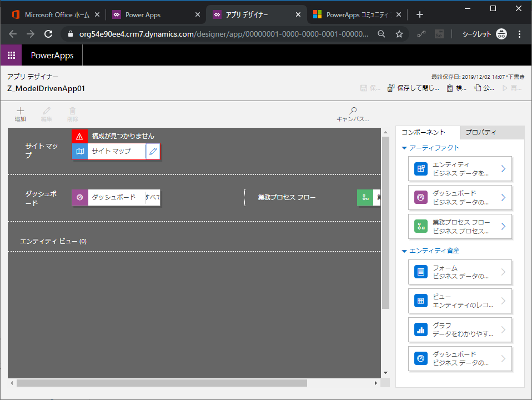This screenshot has height=400, width=532.
Task: Click the エンティティ component icon in the artifacts list
Action: tap(421, 169)
